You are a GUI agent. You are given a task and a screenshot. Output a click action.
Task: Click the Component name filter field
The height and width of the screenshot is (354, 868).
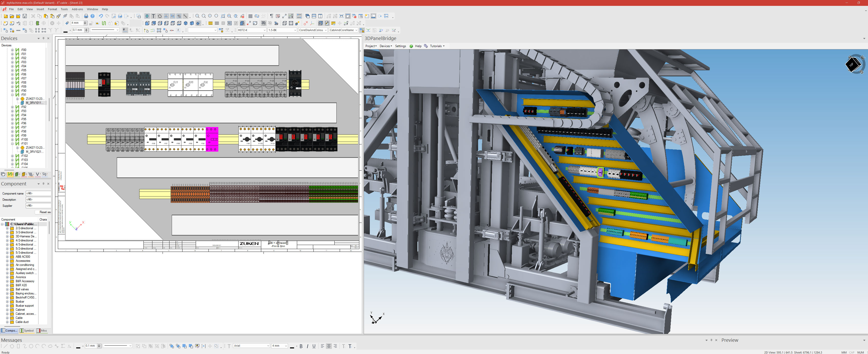pos(38,193)
